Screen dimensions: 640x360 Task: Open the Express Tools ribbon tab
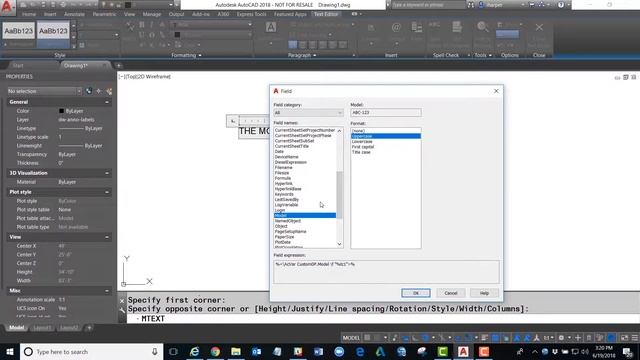(251, 14)
